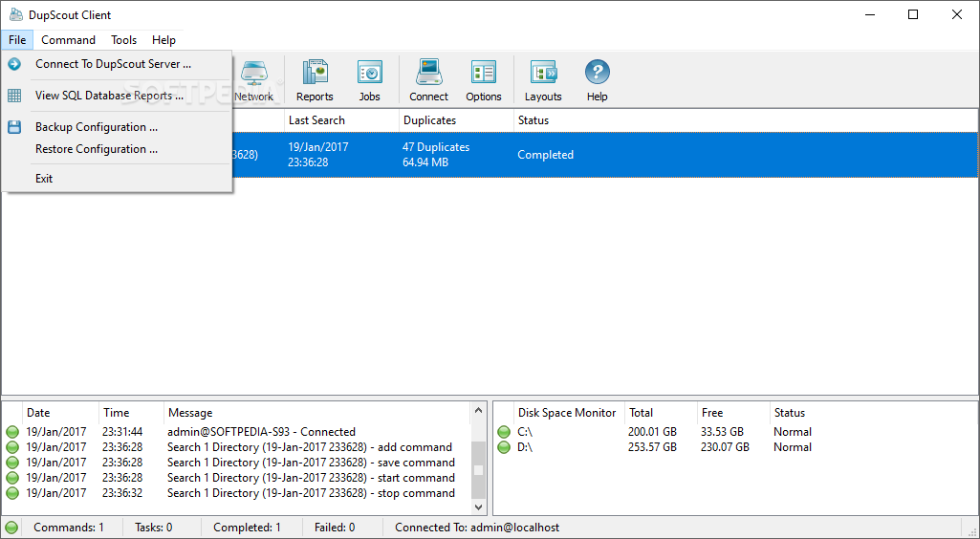The height and width of the screenshot is (539, 980).
Task: Click the log panel scrollbar thumb
Action: point(479,469)
